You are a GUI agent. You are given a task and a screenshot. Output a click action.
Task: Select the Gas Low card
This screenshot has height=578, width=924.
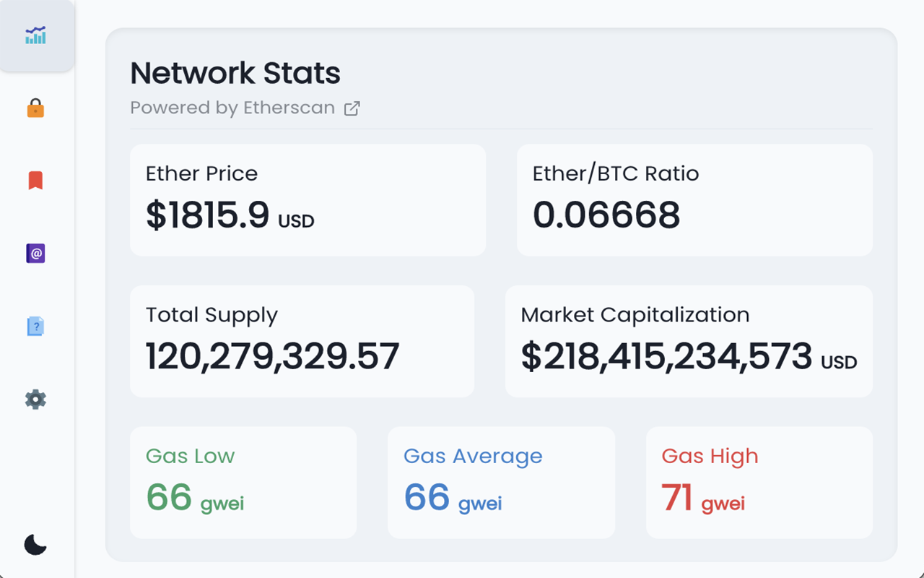(x=243, y=482)
